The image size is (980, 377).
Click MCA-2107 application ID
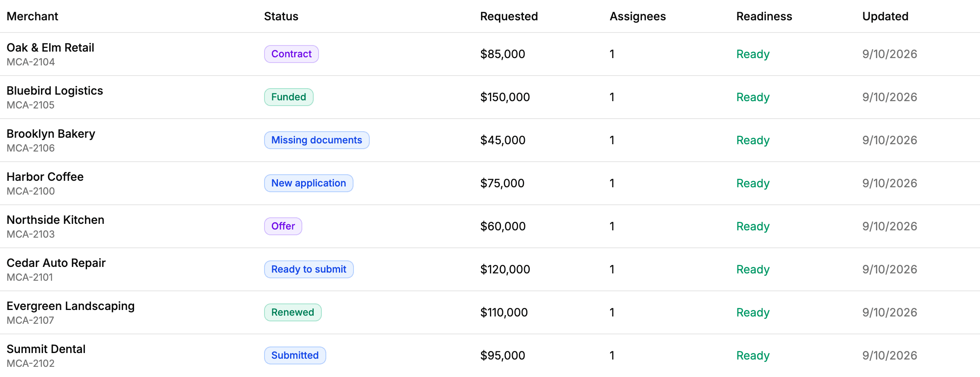tap(30, 321)
